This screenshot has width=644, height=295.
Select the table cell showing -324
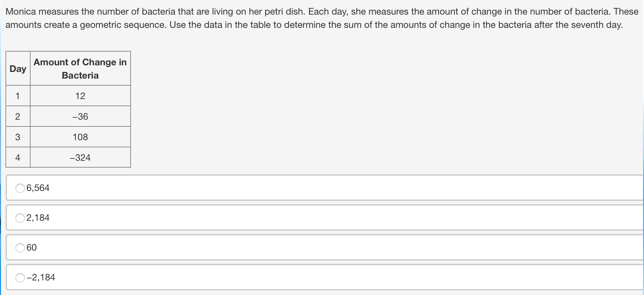pyautogui.click(x=80, y=157)
